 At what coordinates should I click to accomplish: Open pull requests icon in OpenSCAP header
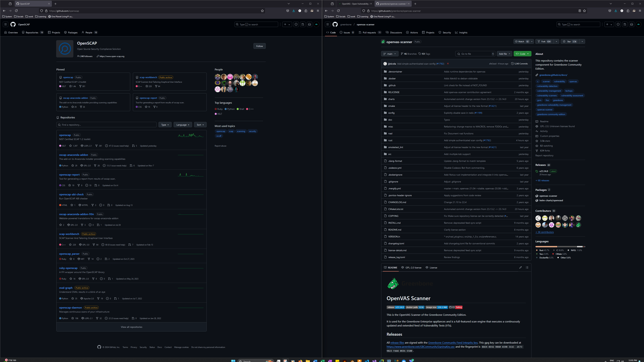pyautogui.click(x=303, y=24)
